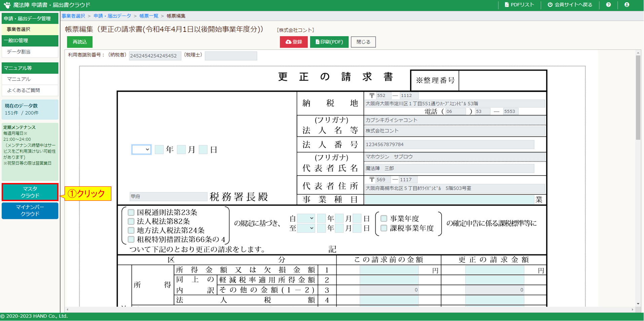The height and width of the screenshot is (321, 644).
Task: Click the フリガナ field マホウジン サブロウ
Action: 455,157
